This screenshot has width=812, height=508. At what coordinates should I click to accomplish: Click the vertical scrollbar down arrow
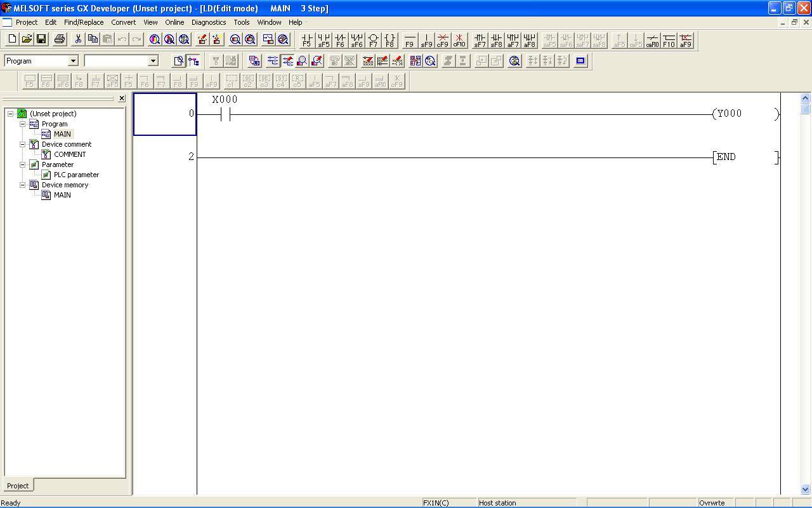click(x=806, y=490)
